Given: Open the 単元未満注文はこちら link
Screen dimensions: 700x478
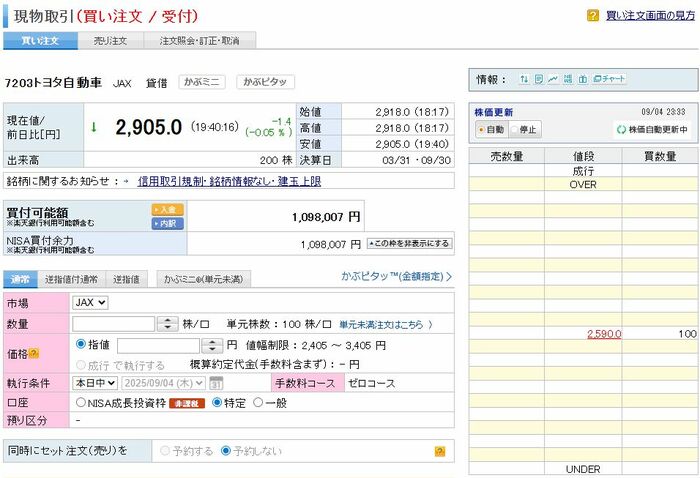Looking at the screenshot, I should (x=386, y=325).
